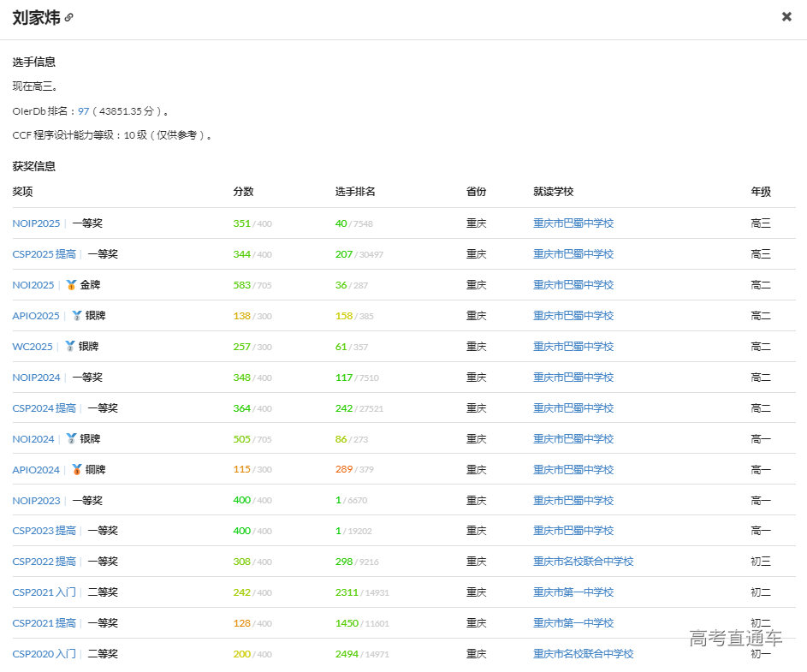Open the APIO2024 contest link
Viewport: 807px width, 672px height.
pos(36,469)
